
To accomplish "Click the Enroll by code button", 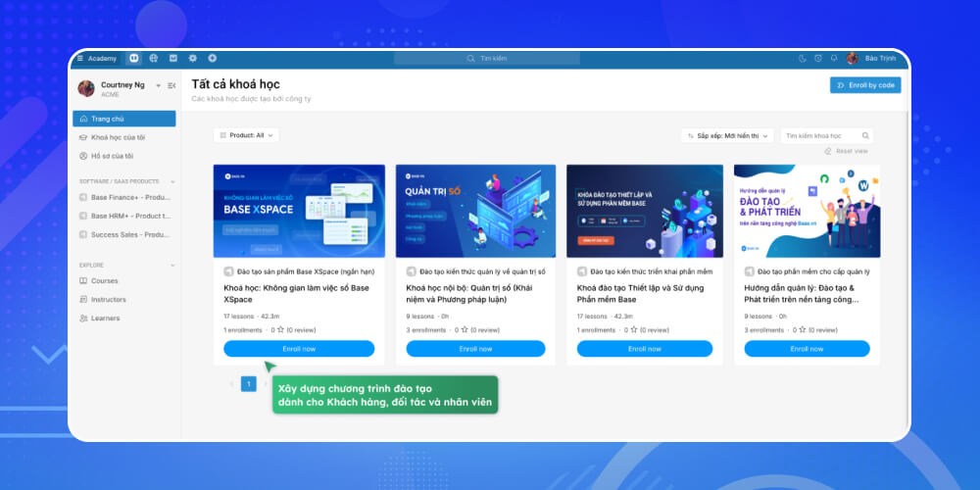I will point(864,85).
